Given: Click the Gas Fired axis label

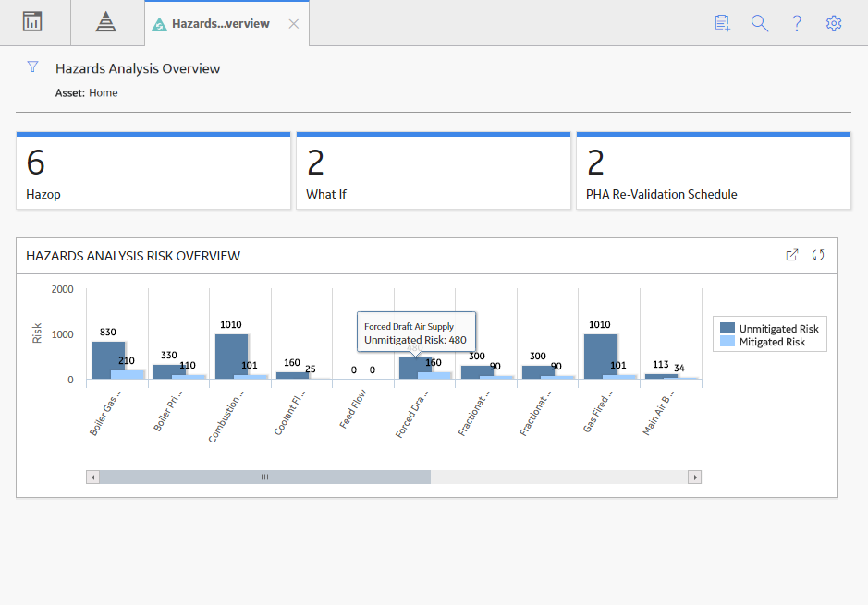Looking at the screenshot, I should coord(597,411).
